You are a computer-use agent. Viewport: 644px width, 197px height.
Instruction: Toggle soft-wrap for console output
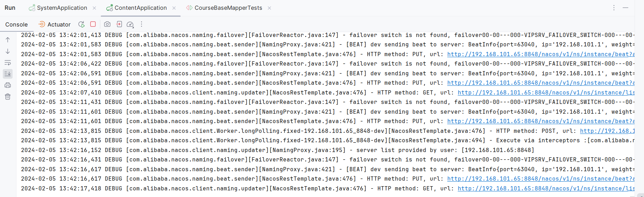pos(8,63)
